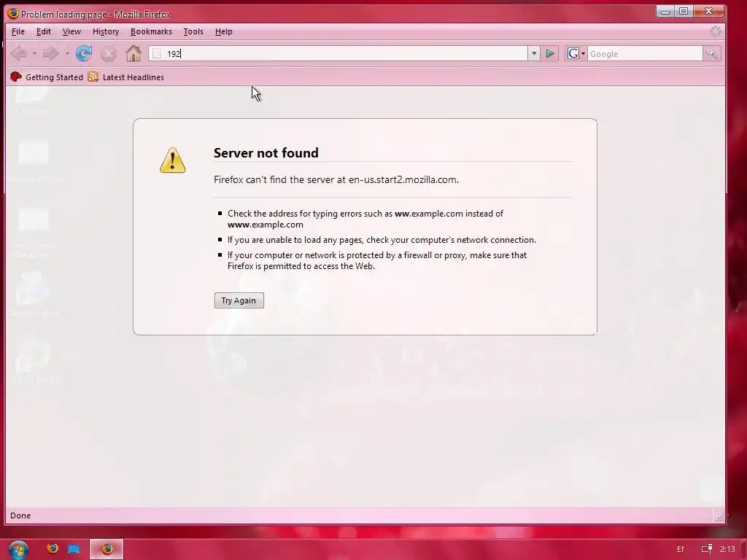This screenshot has width=747, height=560.
Task: Click the Show Desktop quick launch icon
Action: [x=74, y=549]
